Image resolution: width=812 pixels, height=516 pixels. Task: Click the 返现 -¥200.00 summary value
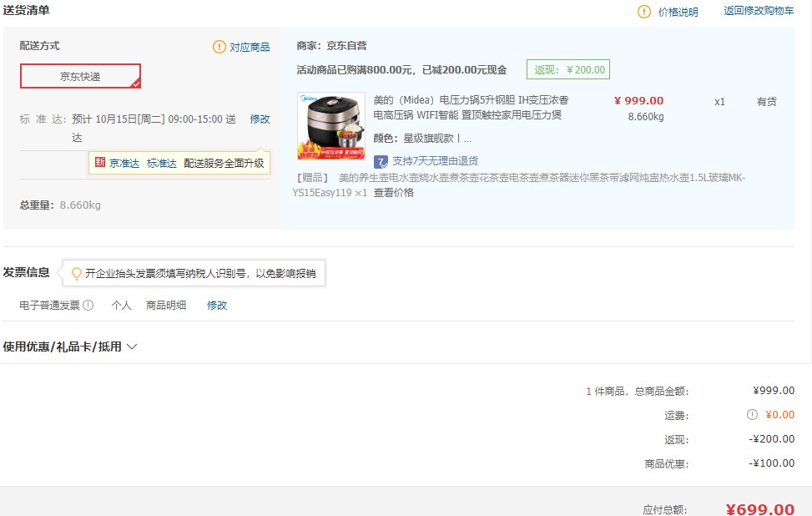point(772,439)
